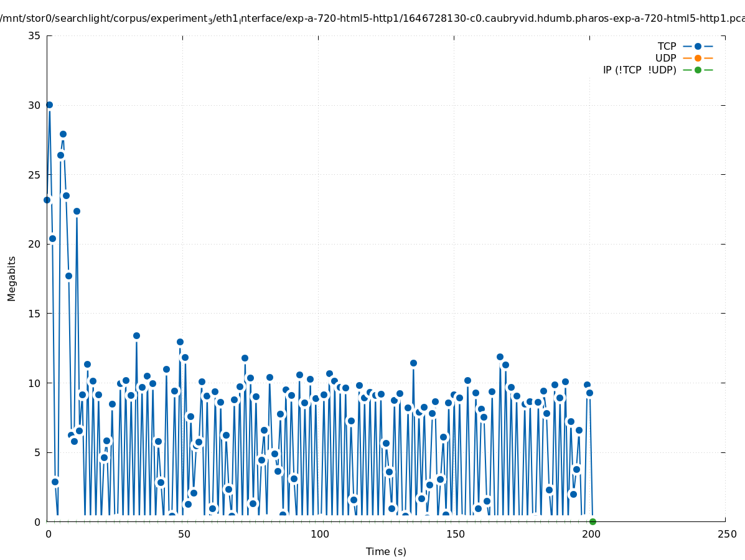Select the TCP peak near 13.4 Megabits
The width and height of the screenshot is (745, 560).
136,335
